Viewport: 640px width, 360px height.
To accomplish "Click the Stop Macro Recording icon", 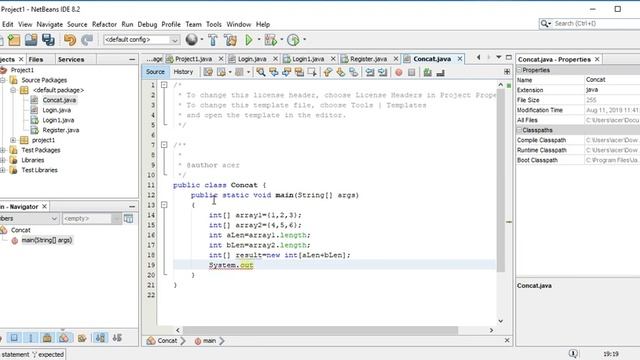I will (x=412, y=72).
